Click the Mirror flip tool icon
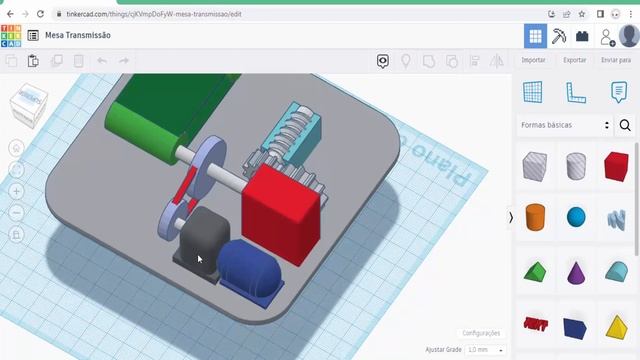The image size is (640, 360). pos(497,61)
